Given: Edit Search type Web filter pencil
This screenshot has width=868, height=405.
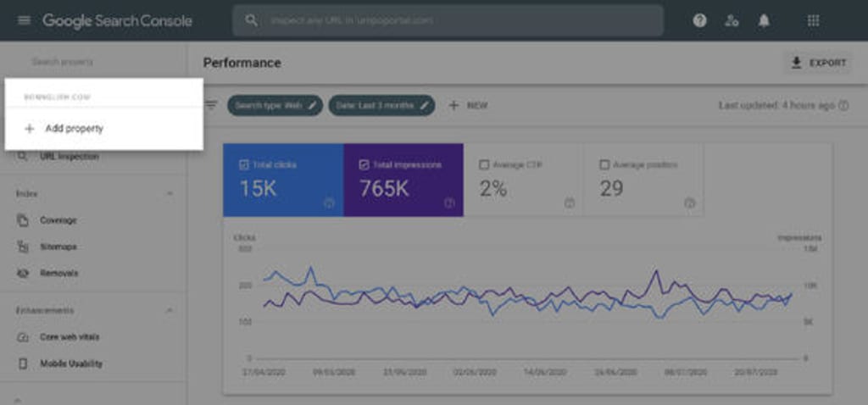Looking at the screenshot, I should click(313, 105).
